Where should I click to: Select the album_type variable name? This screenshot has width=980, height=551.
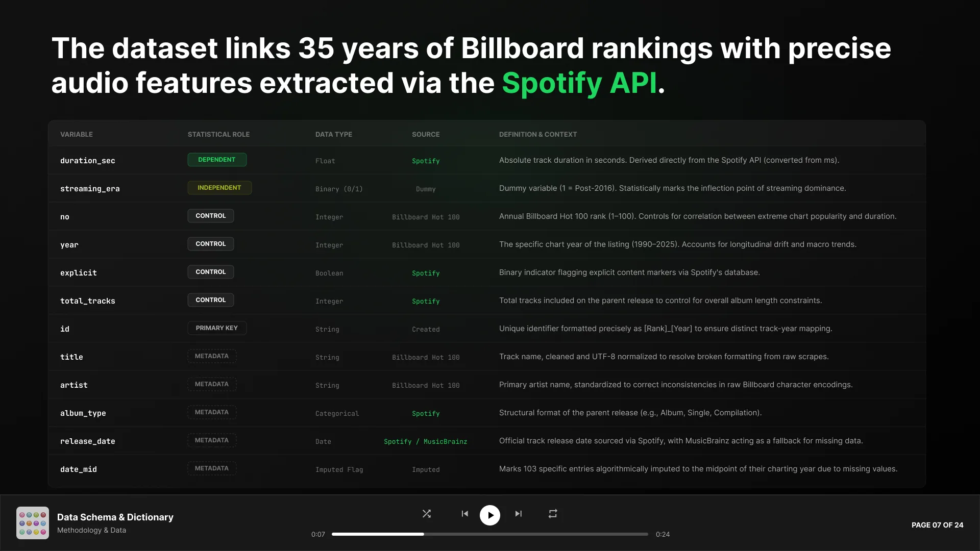tap(83, 413)
